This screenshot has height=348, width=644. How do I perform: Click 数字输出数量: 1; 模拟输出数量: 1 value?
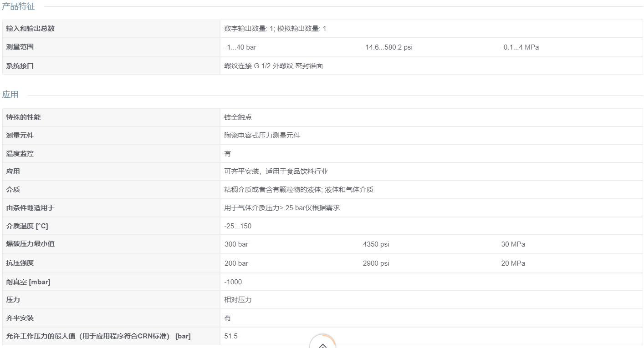point(275,29)
